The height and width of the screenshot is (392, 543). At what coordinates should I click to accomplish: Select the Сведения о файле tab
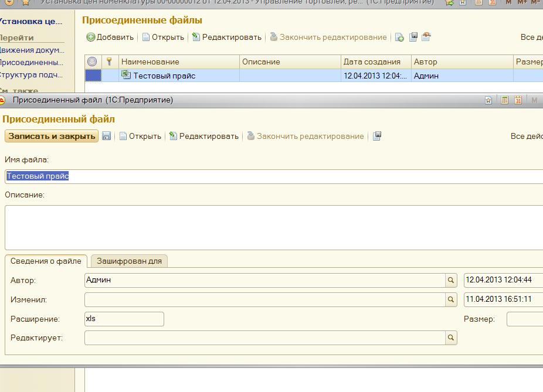46,261
